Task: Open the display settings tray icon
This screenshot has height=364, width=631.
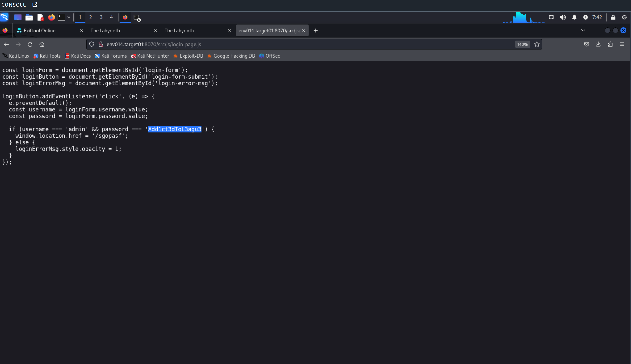Action: [x=551, y=17]
